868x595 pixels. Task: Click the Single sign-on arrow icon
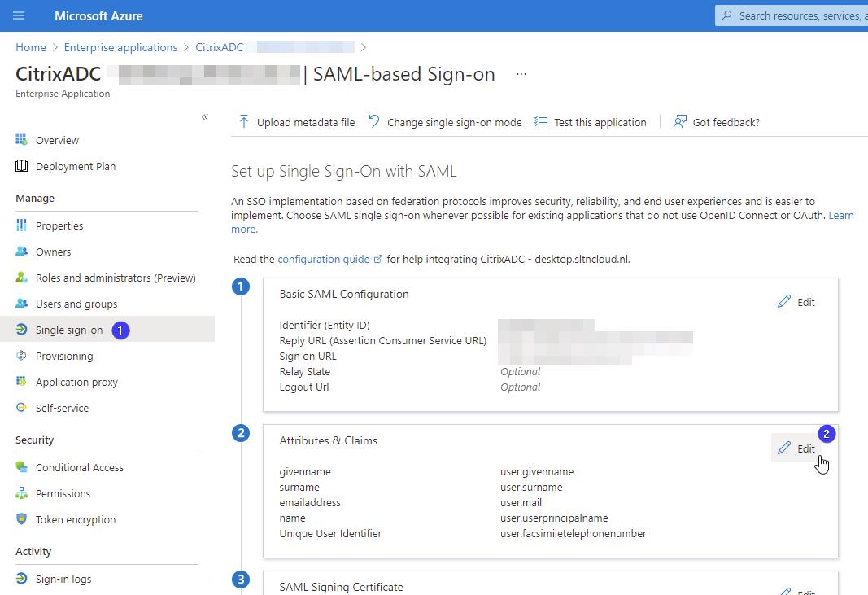pos(21,329)
